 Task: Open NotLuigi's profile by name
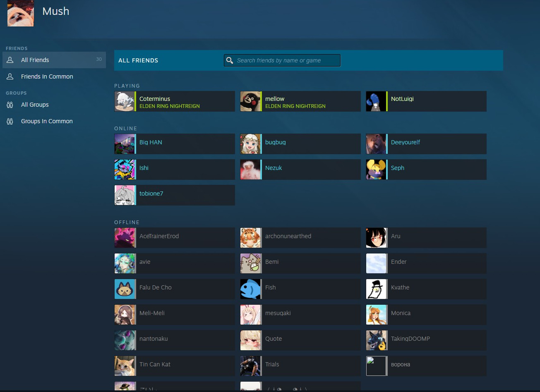pyautogui.click(x=402, y=99)
